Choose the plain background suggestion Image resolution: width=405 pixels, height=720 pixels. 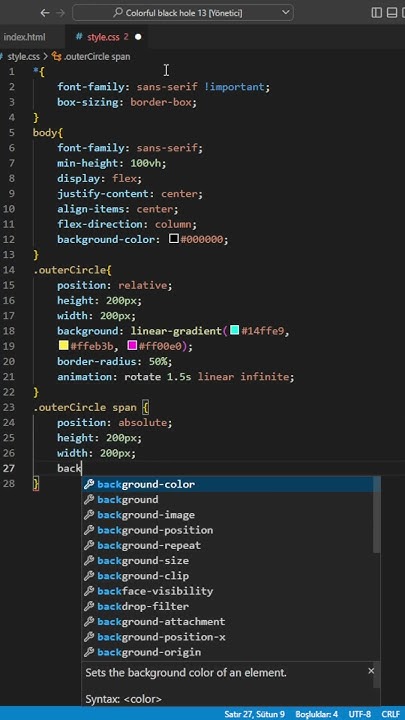(x=228, y=500)
